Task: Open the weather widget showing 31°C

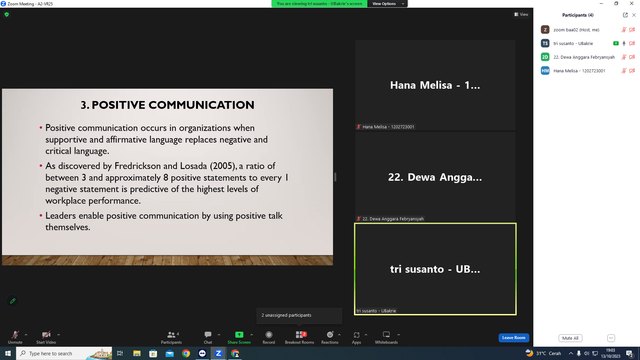Action: click(x=543, y=353)
